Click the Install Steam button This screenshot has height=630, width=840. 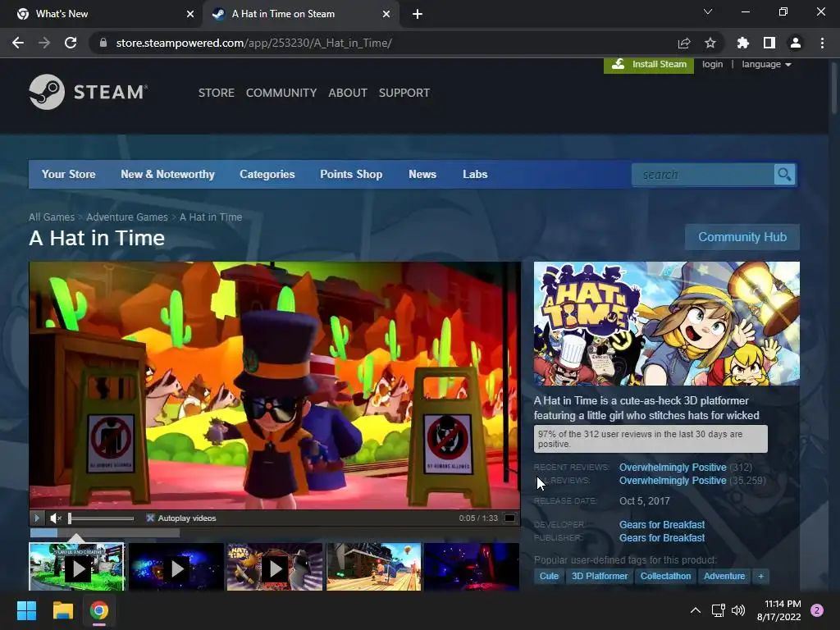(649, 64)
